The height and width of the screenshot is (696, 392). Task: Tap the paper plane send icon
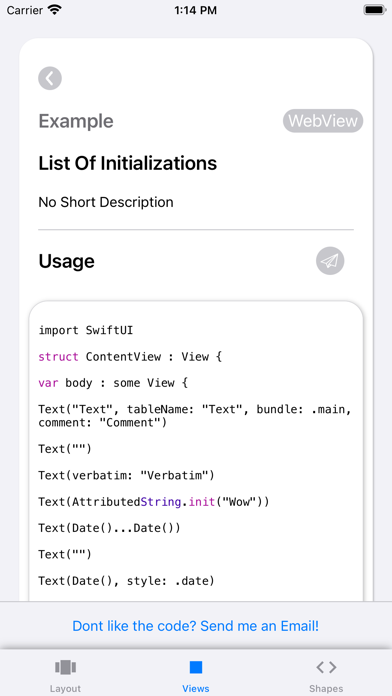point(330,261)
